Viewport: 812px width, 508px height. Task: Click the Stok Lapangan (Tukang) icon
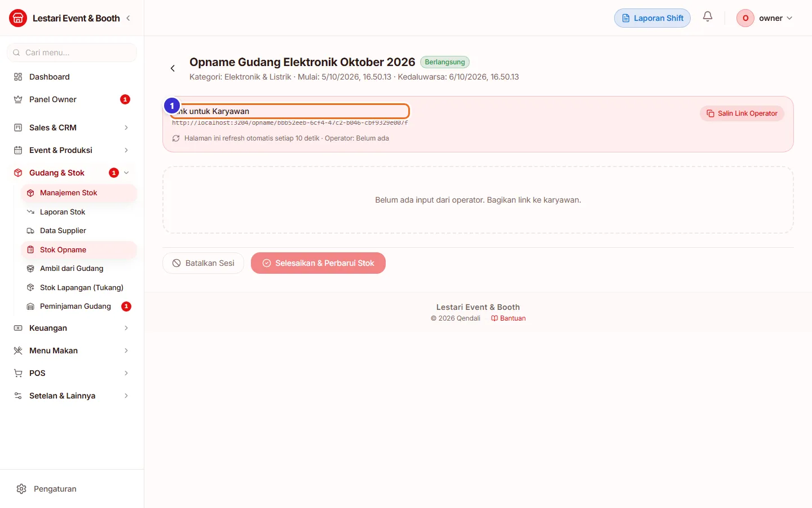[x=30, y=288]
